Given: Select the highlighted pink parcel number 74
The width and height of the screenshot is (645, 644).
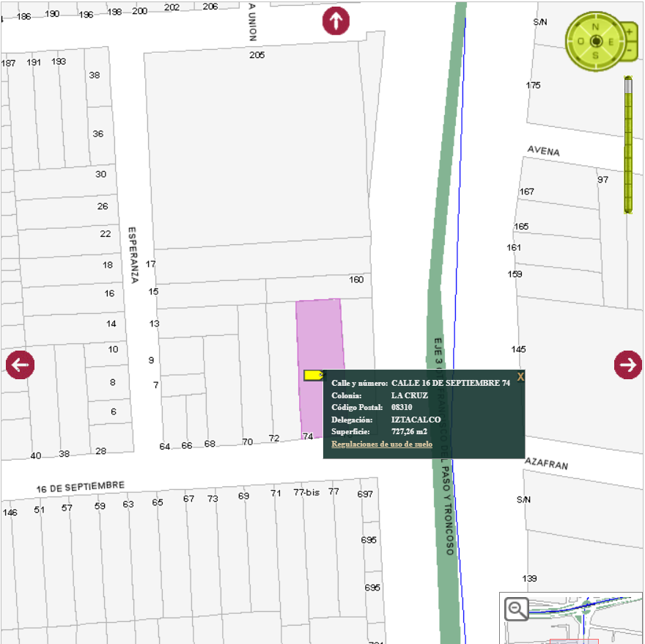Looking at the screenshot, I should [320, 337].
